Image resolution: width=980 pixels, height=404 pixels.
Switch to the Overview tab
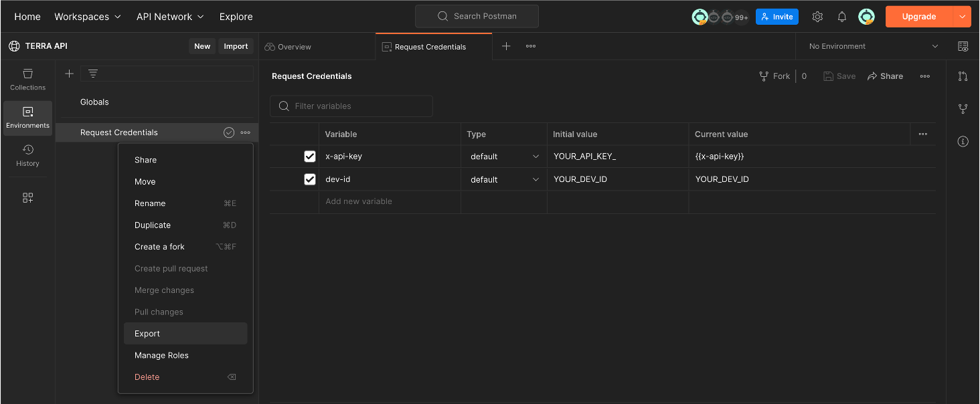[288, 47]
